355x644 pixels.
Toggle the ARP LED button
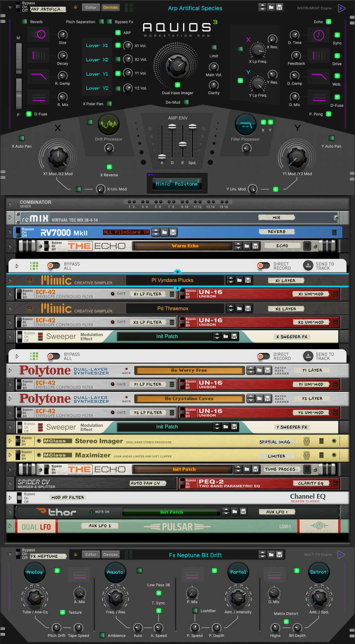pos(118,33)
